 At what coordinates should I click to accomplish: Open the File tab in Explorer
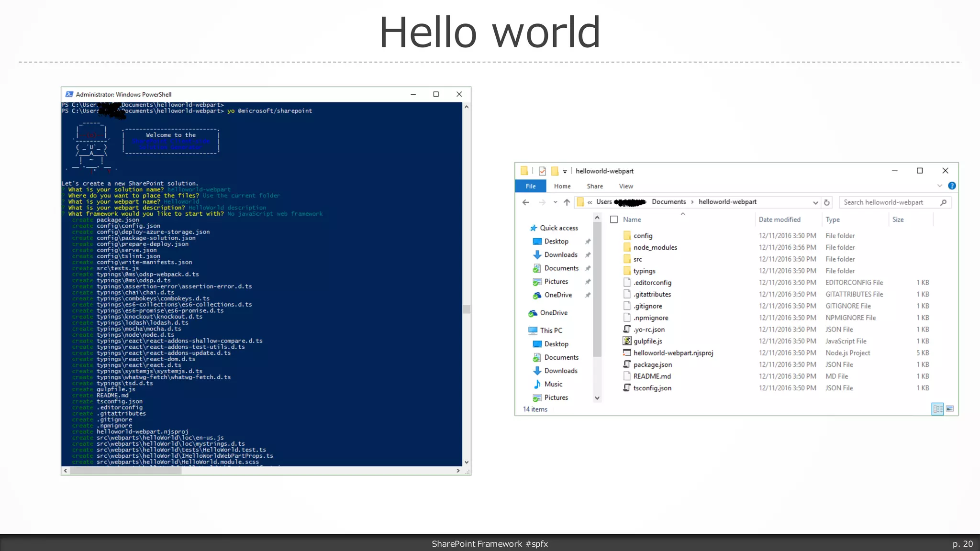531,186
